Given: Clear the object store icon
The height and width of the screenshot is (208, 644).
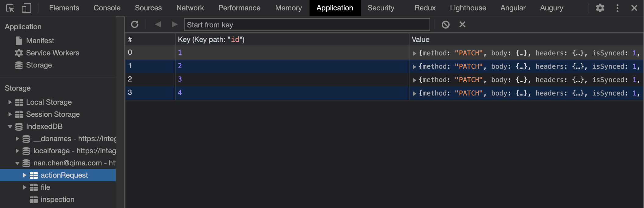Looking at the screenshot, I should pos(445,24).
